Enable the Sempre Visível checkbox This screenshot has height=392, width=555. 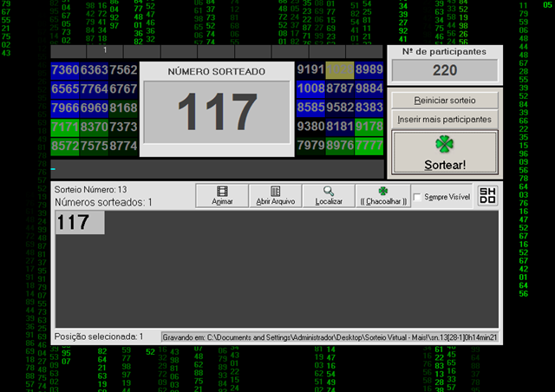[x=417, y=197]
